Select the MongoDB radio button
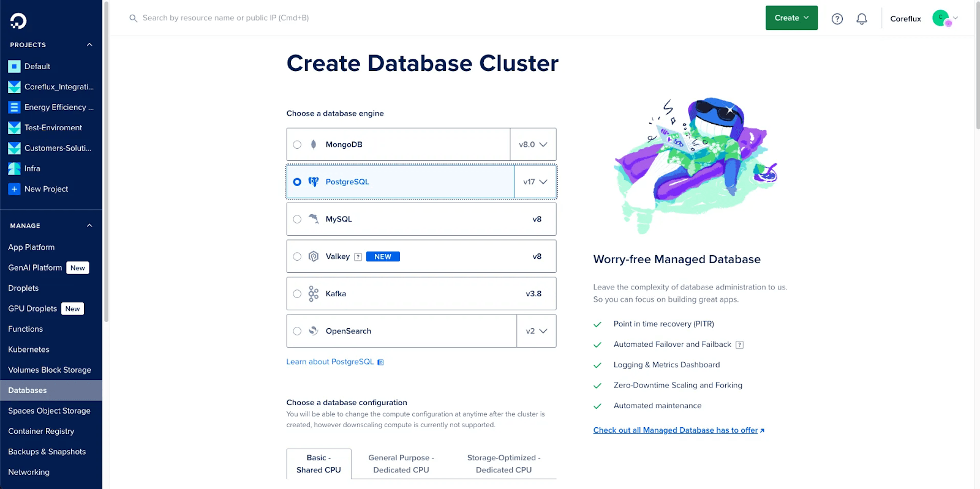Image resolution: width=980 pixels, height=489 pixels. click(297, 144)
